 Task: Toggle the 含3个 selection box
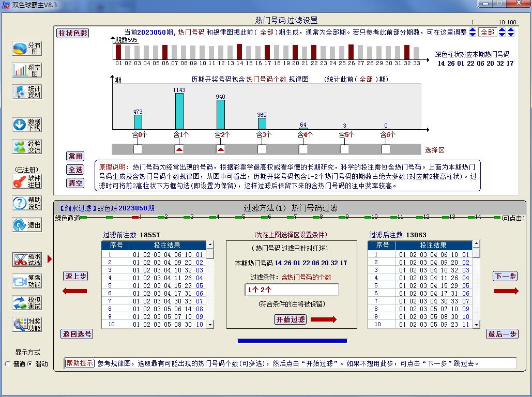coord(262,149)
